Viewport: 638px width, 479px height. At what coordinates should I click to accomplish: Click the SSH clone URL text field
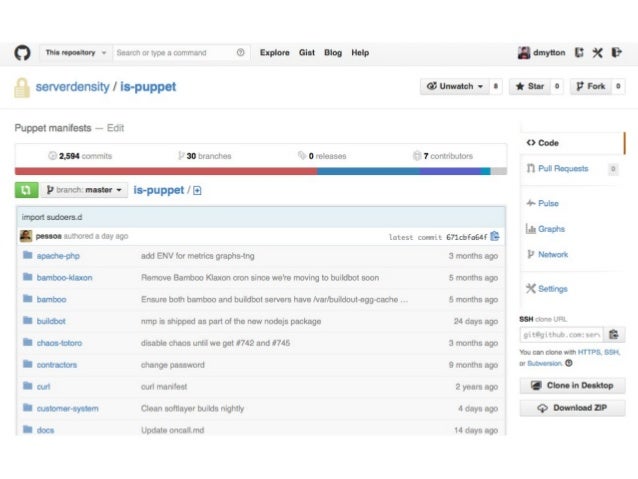562,335
